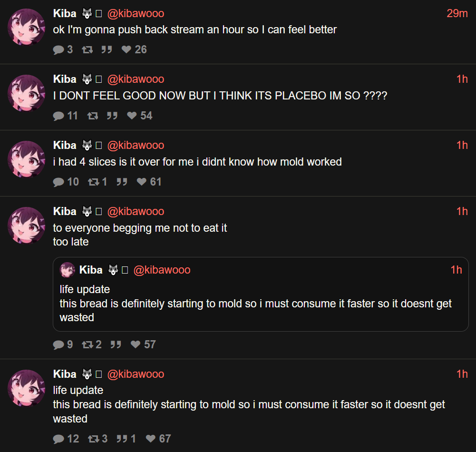Click retweet icon on 'push back stream' tweet
This screenshot has height=452, width=476.
[x=87, y=49]
